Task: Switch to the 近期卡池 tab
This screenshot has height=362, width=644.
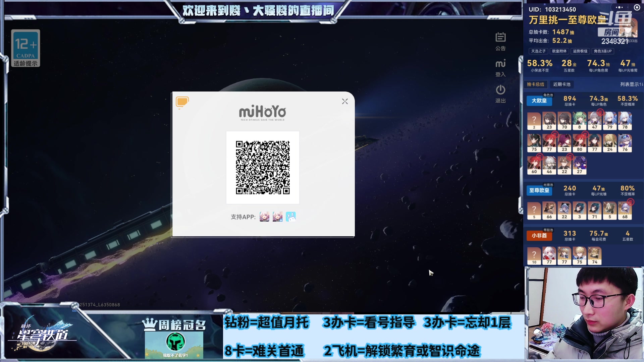Action: [562, 84]
